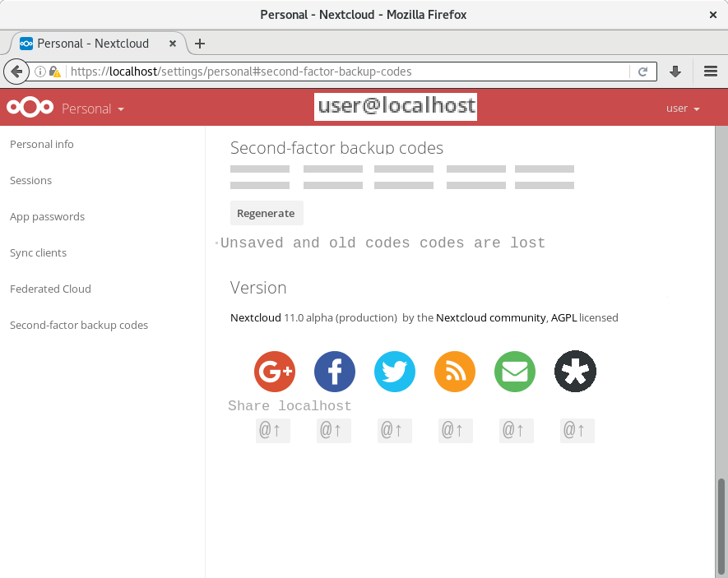Viewport: 728px width, 578px height.
Task: Go to Personal info section
Action: 42,144
